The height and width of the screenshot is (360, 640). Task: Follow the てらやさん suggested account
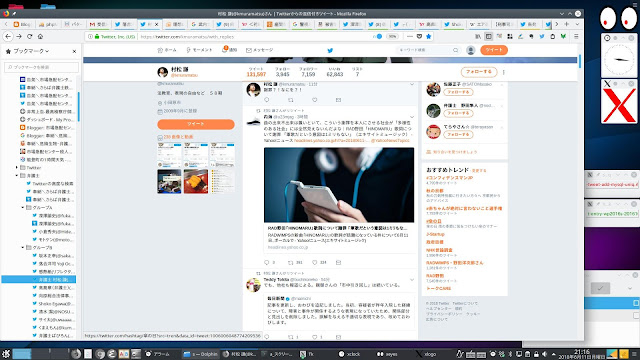click(x=458, y=134)
